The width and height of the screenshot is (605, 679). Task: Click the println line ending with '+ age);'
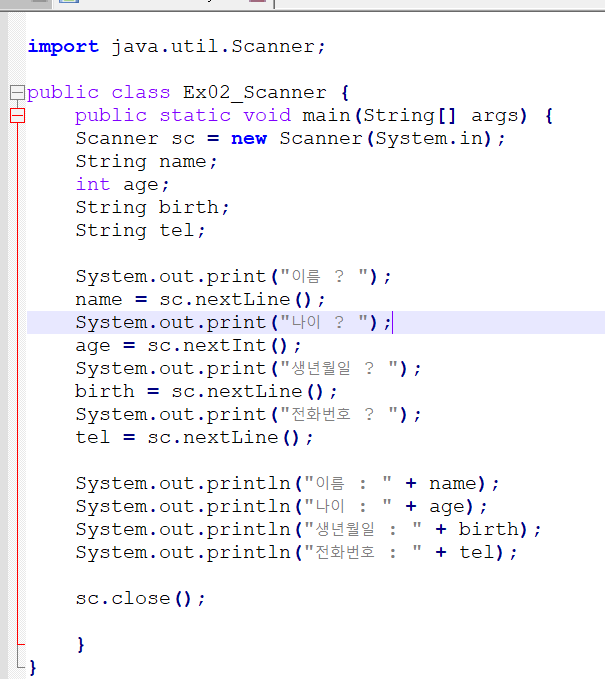click(x=281, y=506)
